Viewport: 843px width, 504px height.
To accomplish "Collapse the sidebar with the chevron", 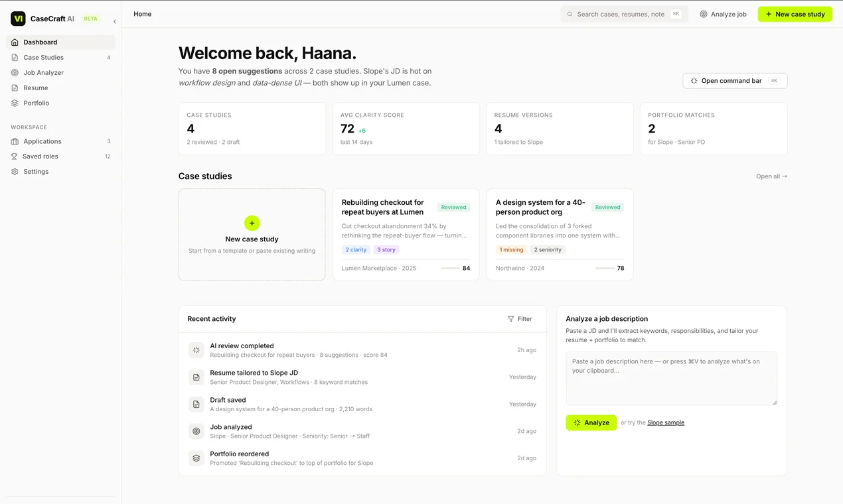I will (x=114, y=21).
